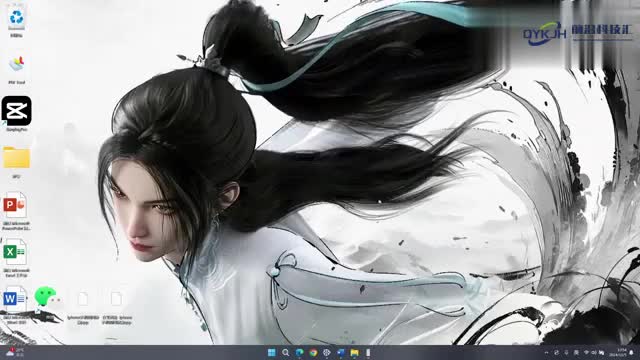Click the input method tray icon
Screen dimensions: 640x360
click(x=576, y=353)
